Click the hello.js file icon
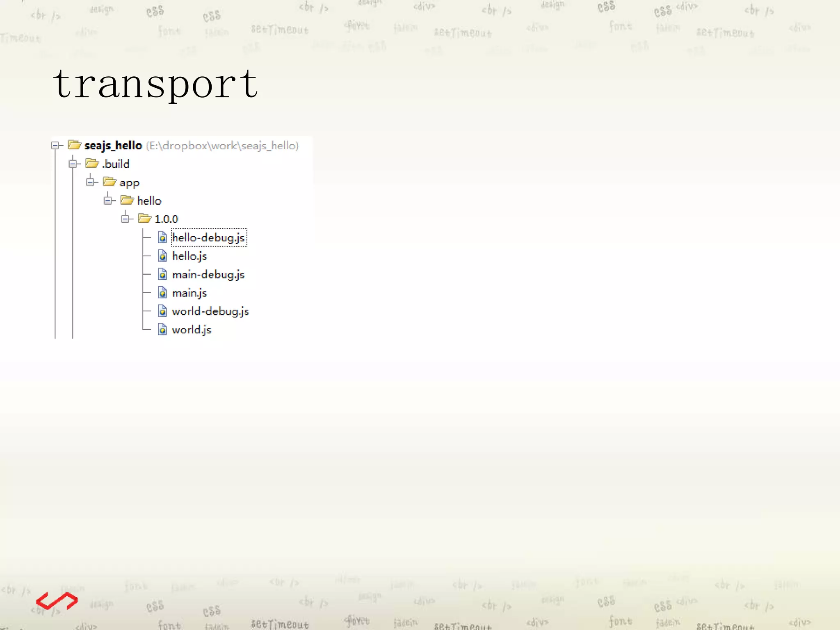The width and height of the screenshot is (840, 630). [162, 256]
